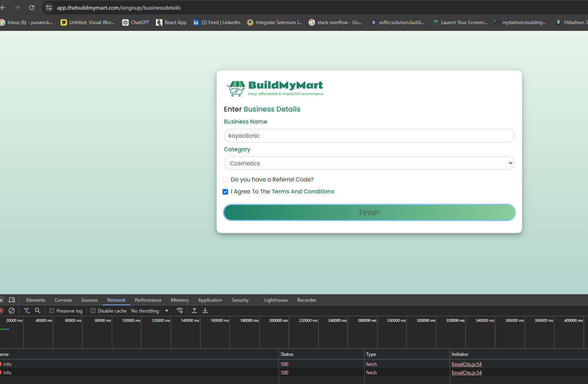Open the Hifashion bookmark
Viewport: 588px width, 384px height.
[572, 22]
